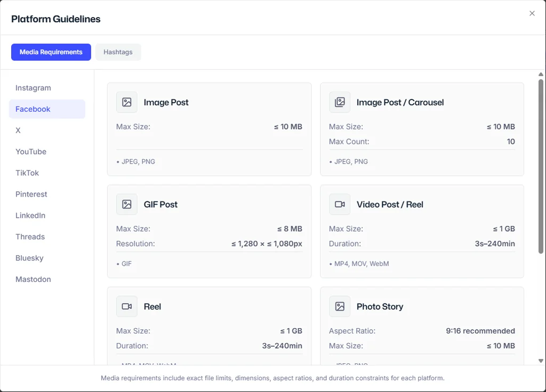Click the MP4, MOV, WebM format line
Image resolution: width=546 pixels, height=392 pixels.
pyautogui.click(x=362, y=264)
